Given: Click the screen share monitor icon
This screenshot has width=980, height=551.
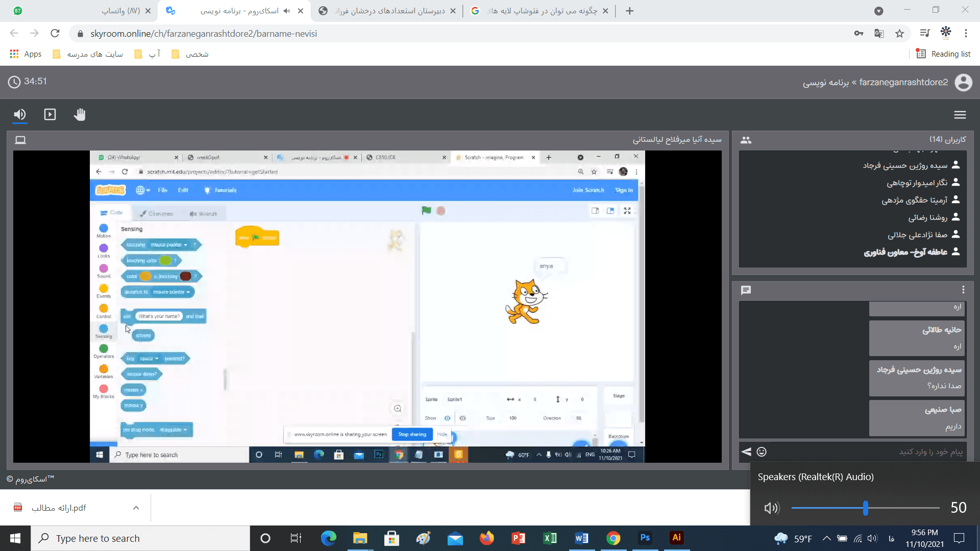Looking at the screenshot, I should coord(20,140).
